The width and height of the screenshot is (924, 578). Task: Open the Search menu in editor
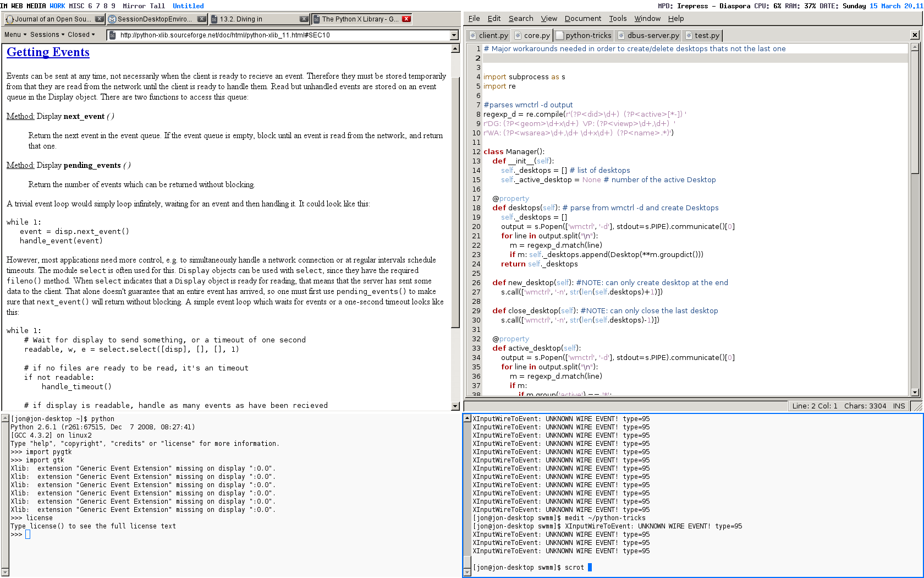[x=521, y=19]
